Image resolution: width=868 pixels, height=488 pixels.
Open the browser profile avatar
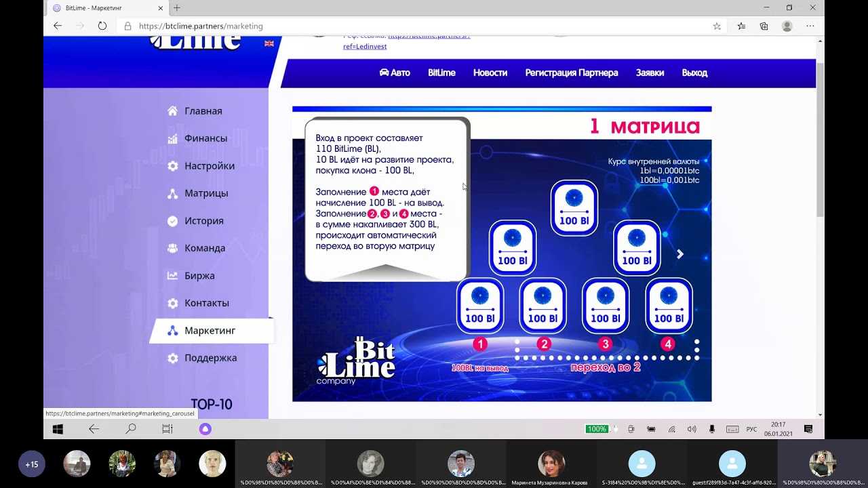[787, 26]
